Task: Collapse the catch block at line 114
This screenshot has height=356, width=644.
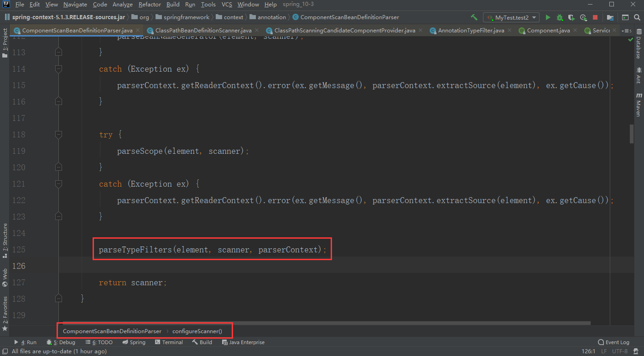Action: [x=58, y=69]
